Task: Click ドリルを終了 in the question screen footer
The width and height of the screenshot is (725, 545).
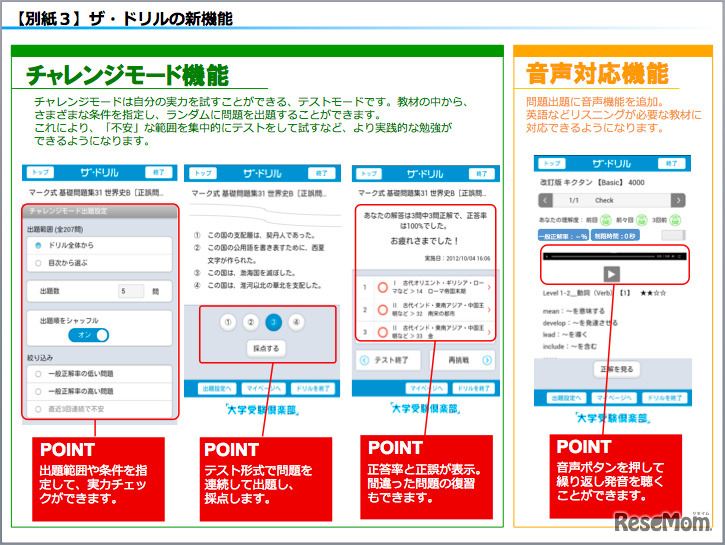Action: [x=313, y=388]
